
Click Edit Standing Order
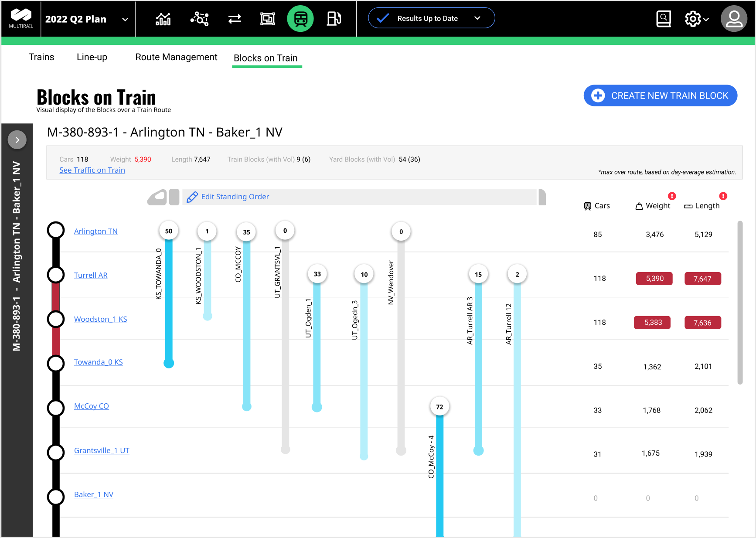point(235,197)
